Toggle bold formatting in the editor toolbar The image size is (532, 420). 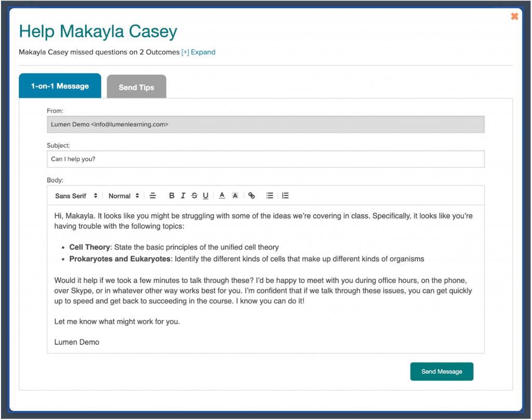(x=172, y=196)
